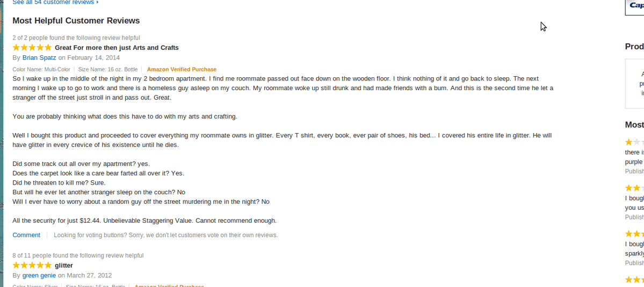The width and height of the screenshot is (644, 287).
Task: Click '2 of 2 people found the following review helpful'
Action: coord(76,38)
